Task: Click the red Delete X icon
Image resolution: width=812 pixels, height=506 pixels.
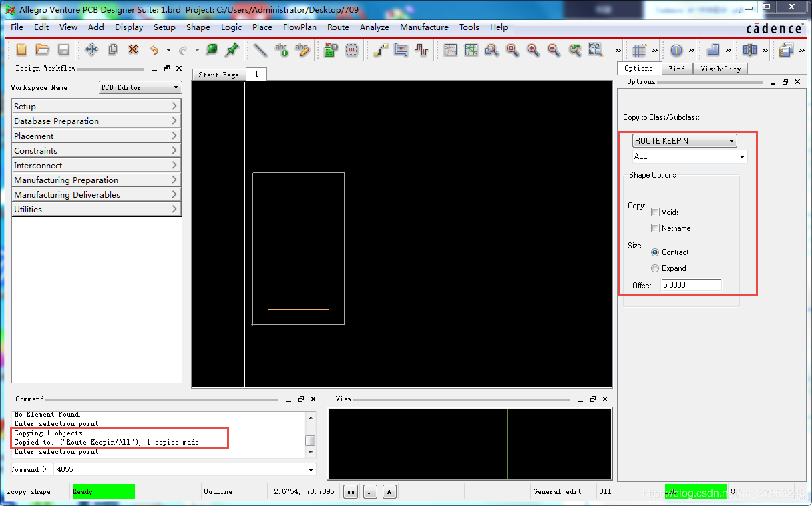Action: coord(133,50)
